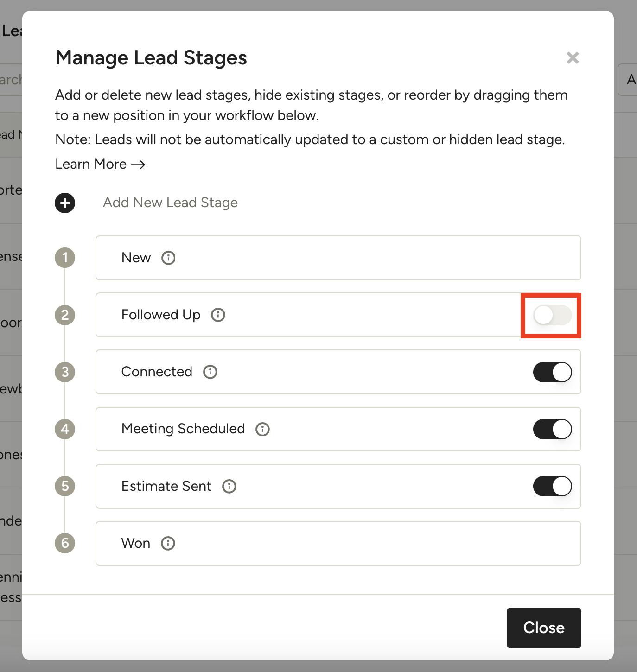Image resolution: width=637 pixels, height=672 pixels.
Task: Open the Won stage info tooltip
Action: (168, 543)
